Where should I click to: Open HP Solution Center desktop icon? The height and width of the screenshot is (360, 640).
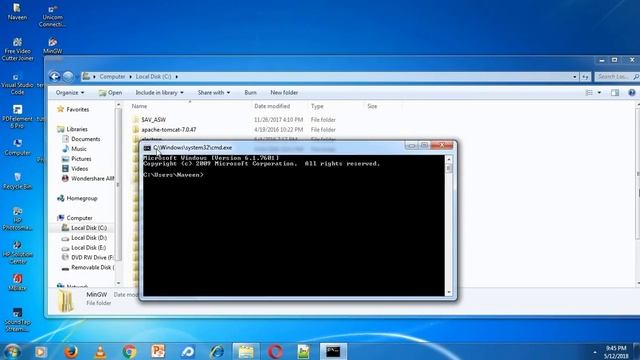(17, 252)
